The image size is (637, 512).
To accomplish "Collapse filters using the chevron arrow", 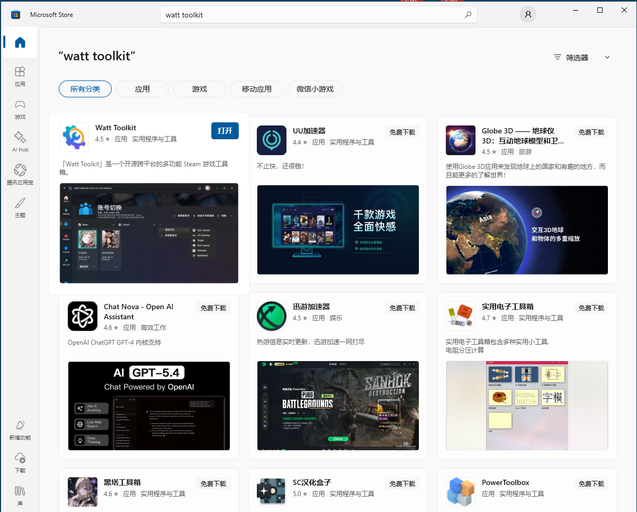I will coord(607,58).
